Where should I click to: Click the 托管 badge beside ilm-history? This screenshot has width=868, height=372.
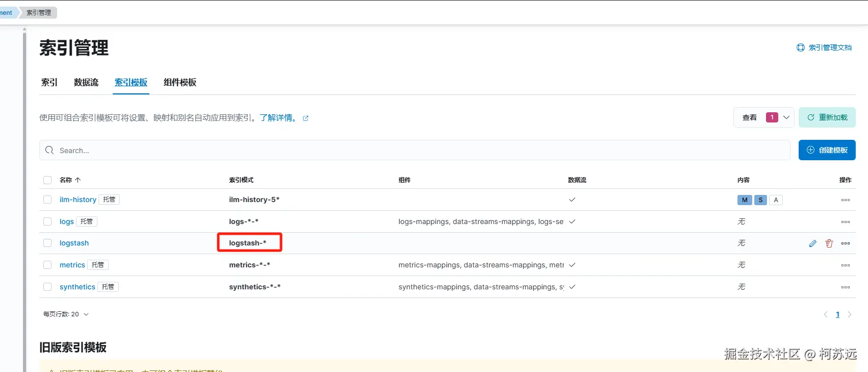(x=109, y=200)
